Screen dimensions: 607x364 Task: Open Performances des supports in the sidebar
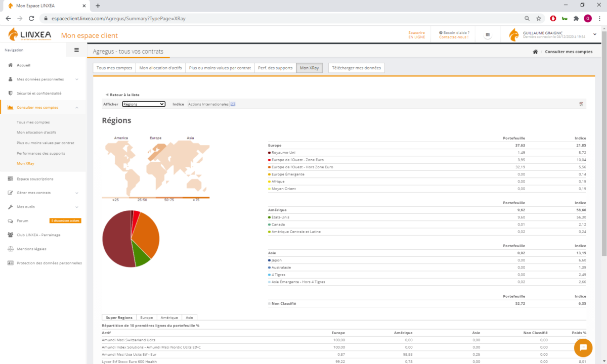(41, 153)
